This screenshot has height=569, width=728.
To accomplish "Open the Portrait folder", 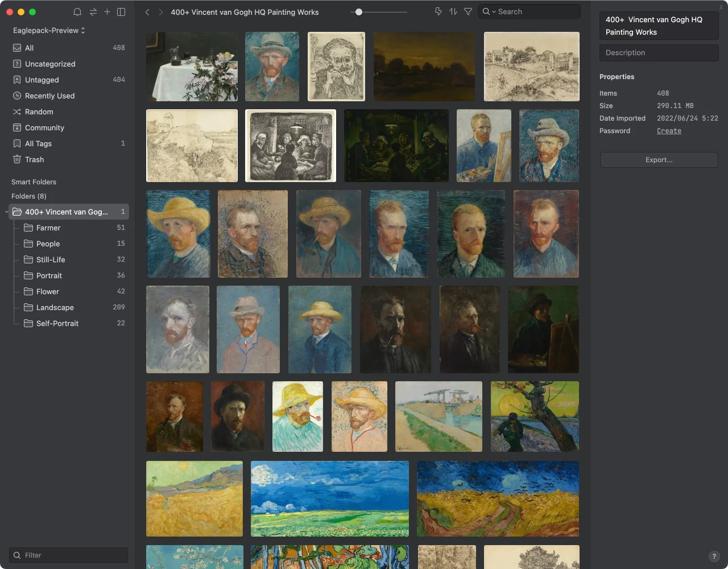I will [74, 275].
